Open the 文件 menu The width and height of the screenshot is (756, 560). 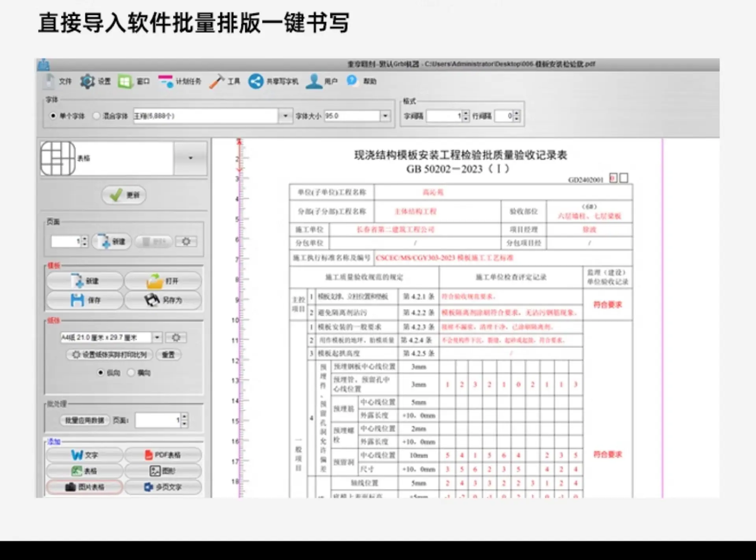[58, 81]
